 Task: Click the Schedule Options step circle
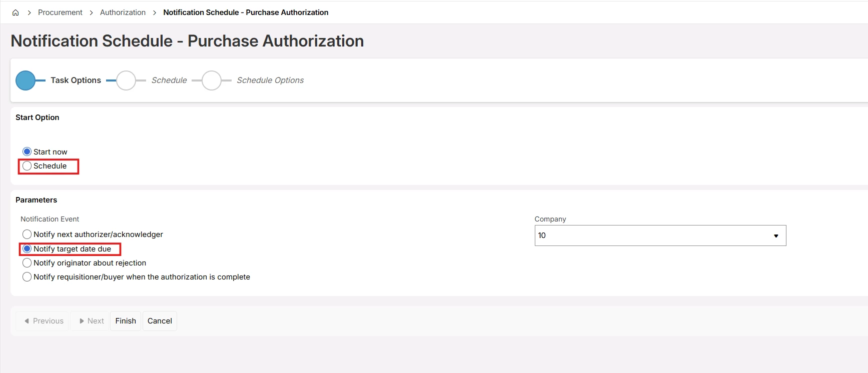(x=212, y=80)
